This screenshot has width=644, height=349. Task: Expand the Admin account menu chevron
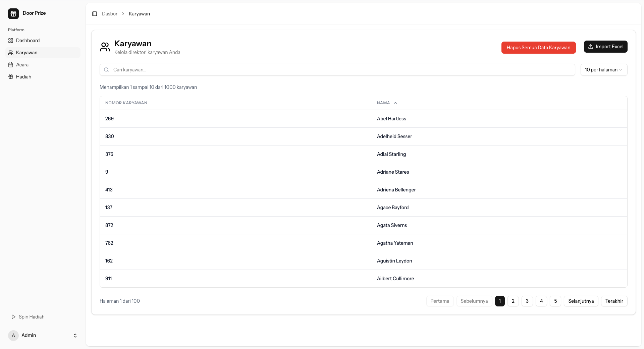tap(75, 336)
